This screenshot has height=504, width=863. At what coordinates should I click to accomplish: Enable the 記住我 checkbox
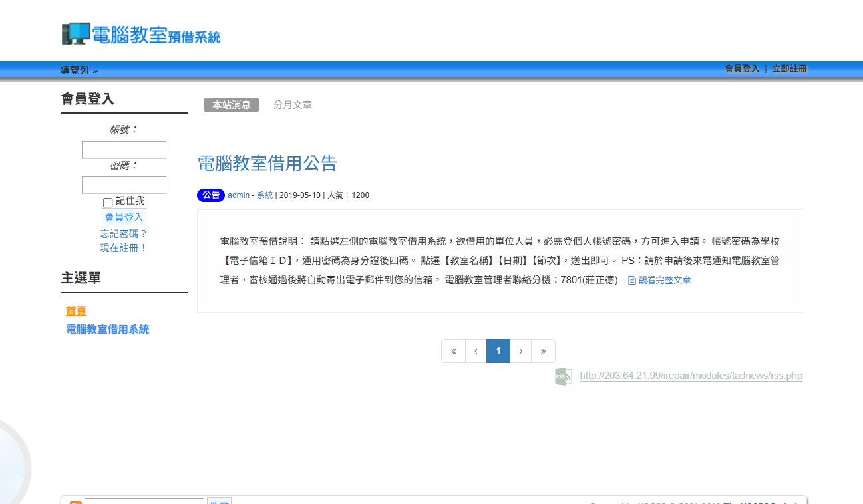108,203
